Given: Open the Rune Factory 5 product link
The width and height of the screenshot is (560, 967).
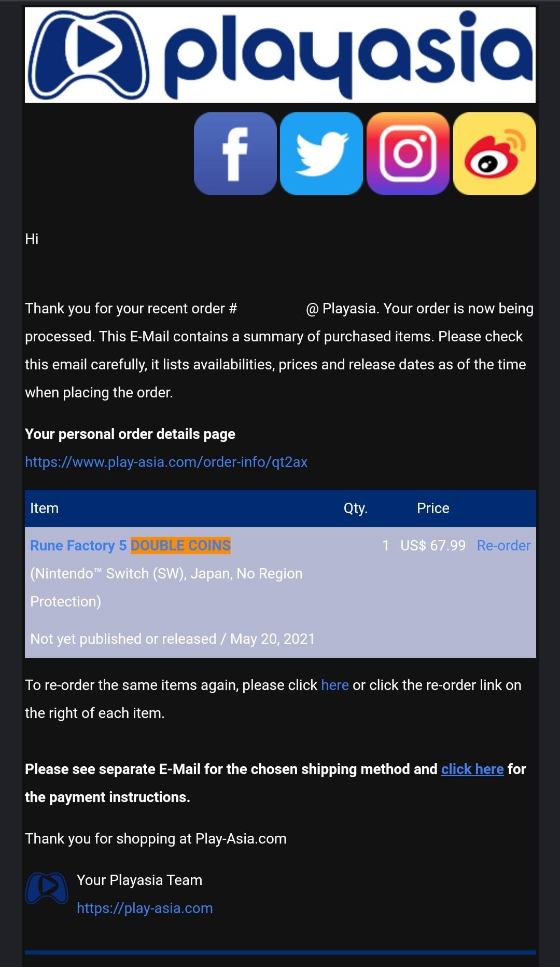Looking at the screenshot, I should click(78, 545).
